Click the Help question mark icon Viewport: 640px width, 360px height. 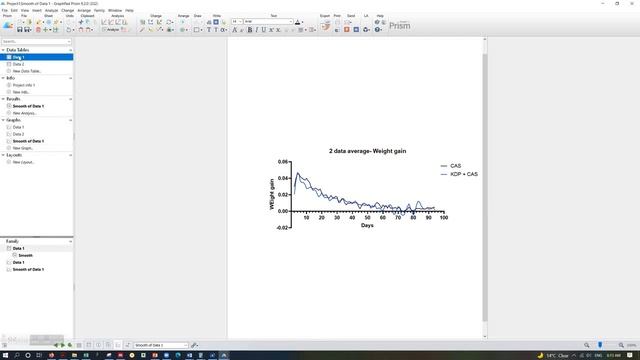coord(378,30)
